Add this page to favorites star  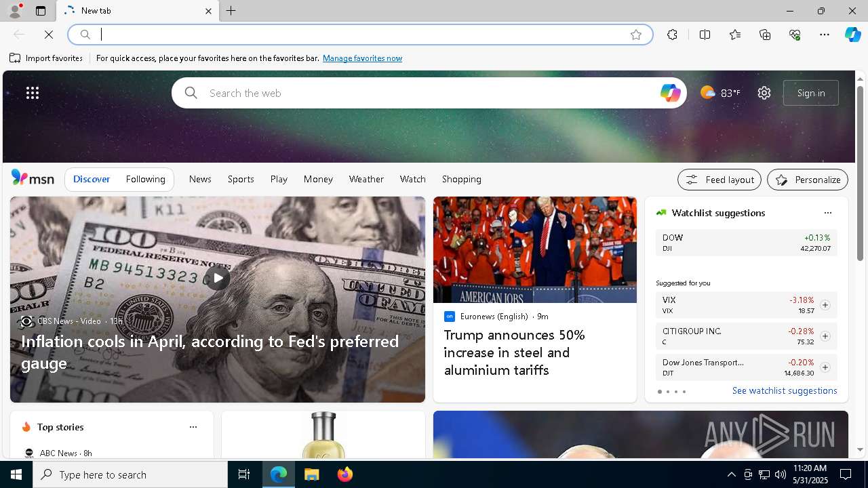(636, 35)
